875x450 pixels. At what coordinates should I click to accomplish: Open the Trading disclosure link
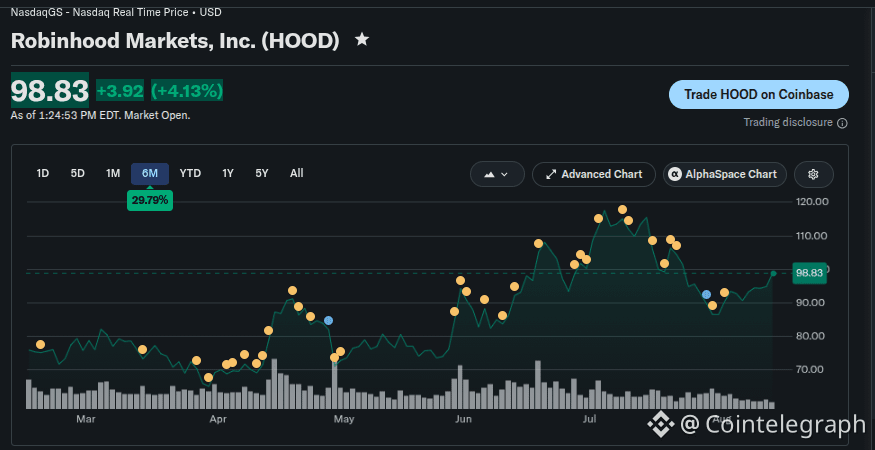coord(787,122)
